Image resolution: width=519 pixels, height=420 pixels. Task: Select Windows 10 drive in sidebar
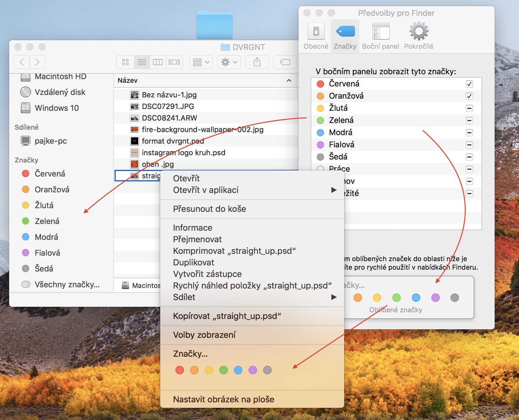coord(57,108)
